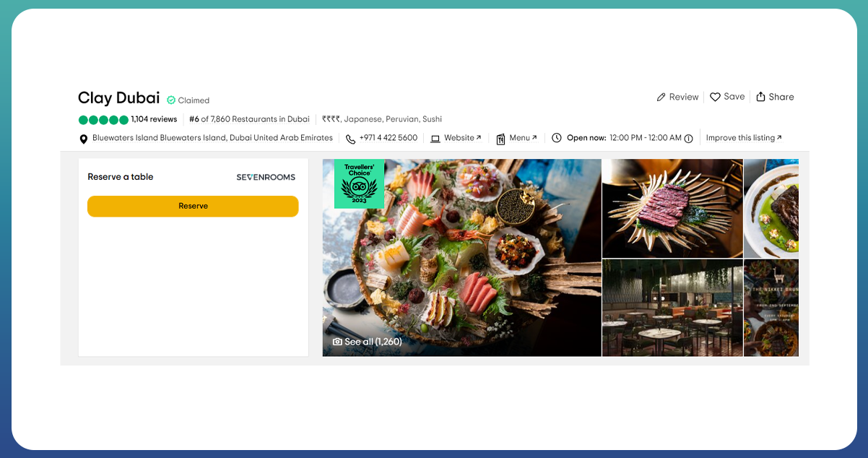Click the phone handset icon
Viewport: 868px width, 458px height.
[350, 139]
